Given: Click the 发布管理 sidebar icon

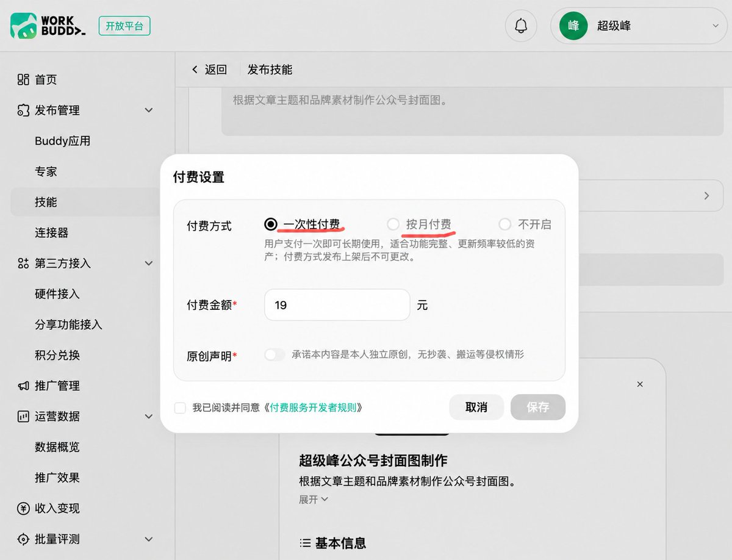Looking at the screenshot, I should (23, 110).
